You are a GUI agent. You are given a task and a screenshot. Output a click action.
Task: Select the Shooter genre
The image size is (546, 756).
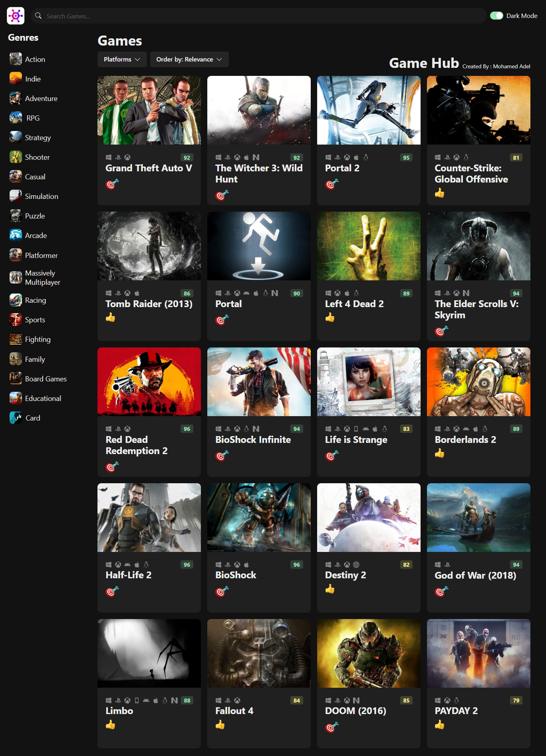click(x=38, y=157)
